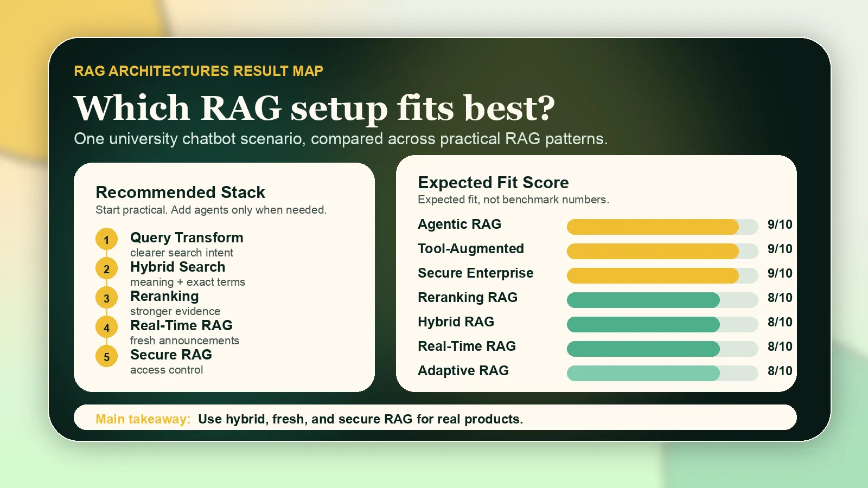Click 'Start practical. Add agents only when needed.'
This screenshot has width=868, height=488.
(x=211, y=210)
